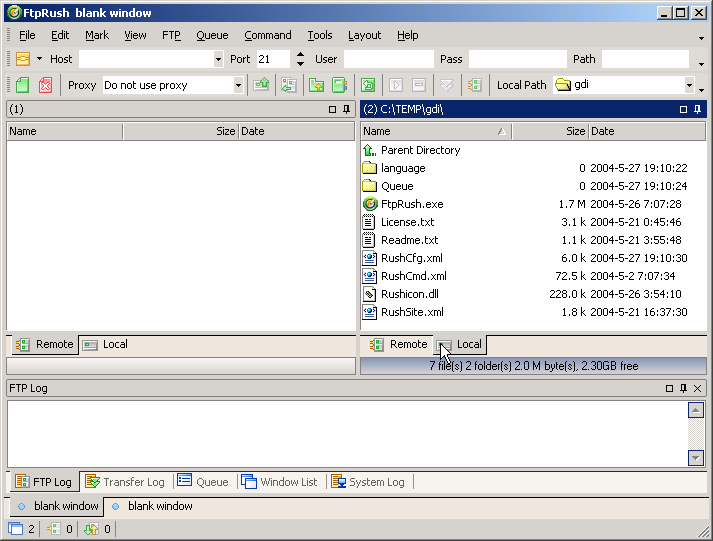
Task: Click the green notebook bookmark toolbar icon
Action: pyautogui.click(x=339, y=85)
